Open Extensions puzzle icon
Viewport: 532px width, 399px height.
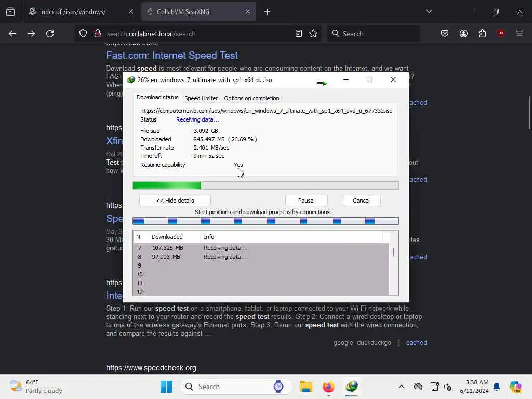[x=482, y=34]
